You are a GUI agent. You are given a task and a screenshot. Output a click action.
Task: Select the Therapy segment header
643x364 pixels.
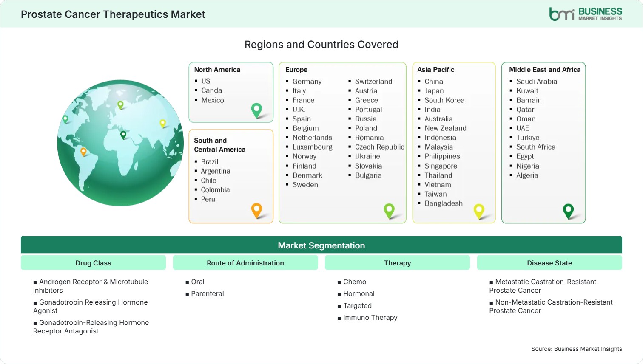398,263
